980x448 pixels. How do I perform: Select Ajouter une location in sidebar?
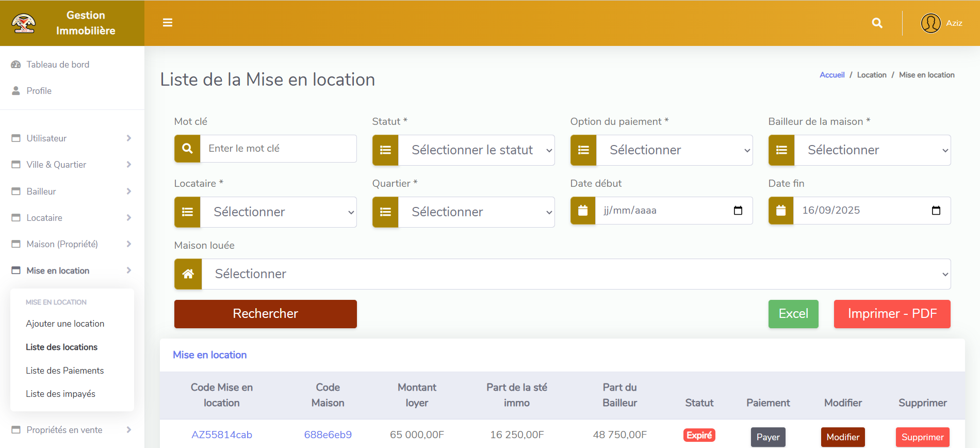(65, 324)
